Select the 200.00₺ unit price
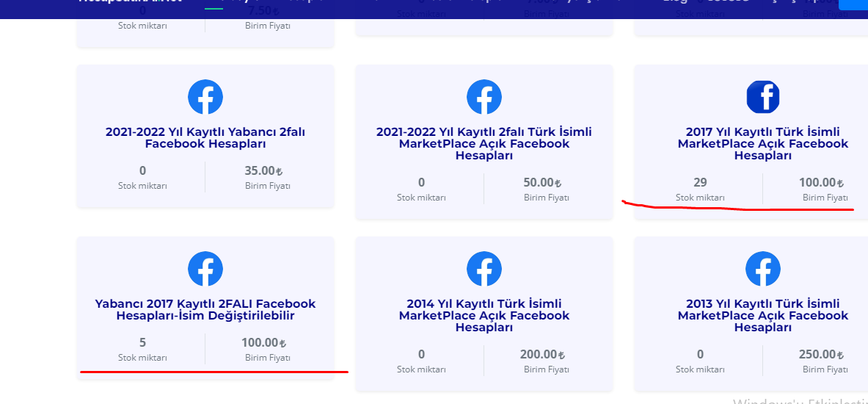The image size is (868, 404). (542, 354)
